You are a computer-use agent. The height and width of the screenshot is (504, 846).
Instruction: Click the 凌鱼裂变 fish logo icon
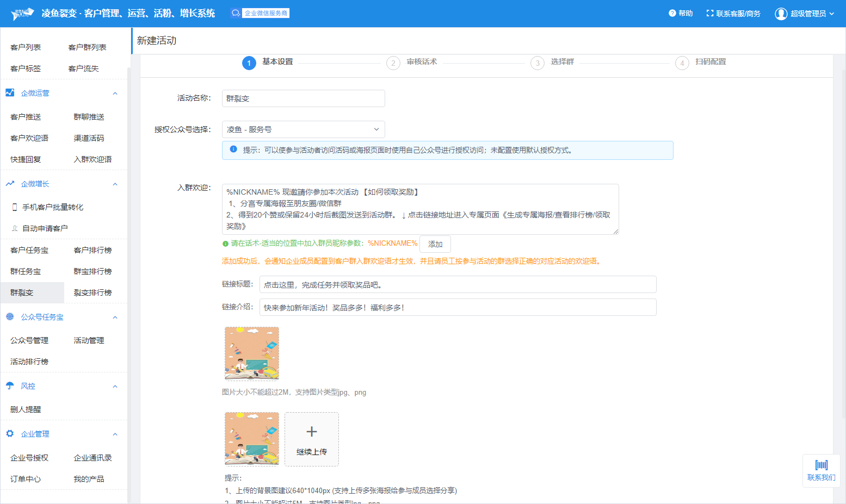coord(22,14)
